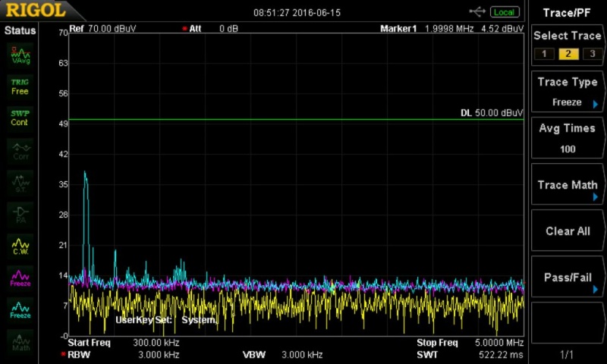Click the magenta Freeze trace status icon
Image resolution: width=607 pixels, height=364 pixels.
point(20,278)
